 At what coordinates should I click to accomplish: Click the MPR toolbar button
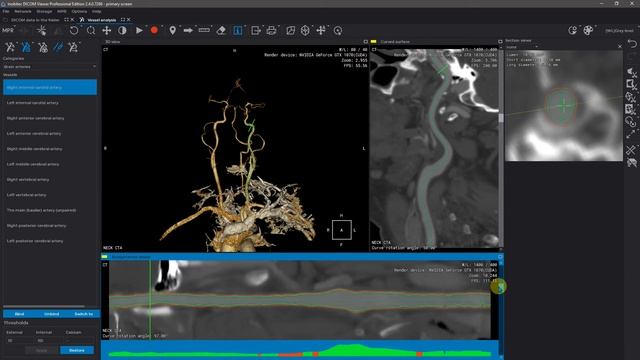pyautogui.click(x=8, y=31)
